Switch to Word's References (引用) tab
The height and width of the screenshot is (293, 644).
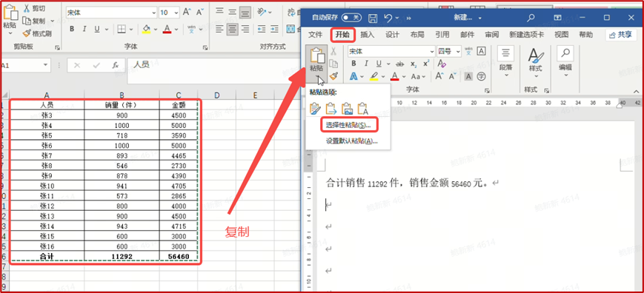442,35
